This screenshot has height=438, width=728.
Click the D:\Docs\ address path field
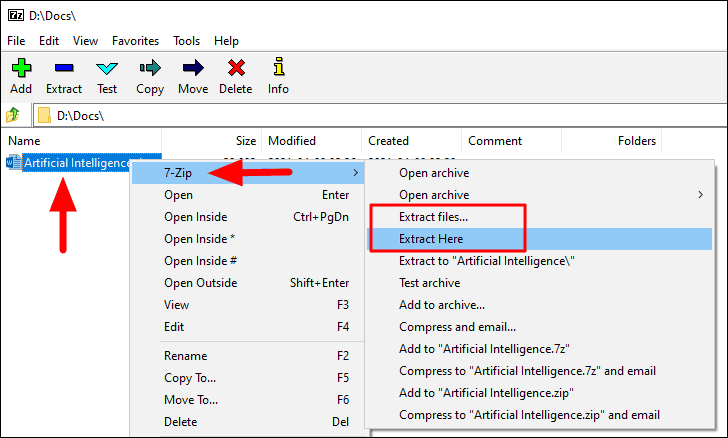point(381,116)
